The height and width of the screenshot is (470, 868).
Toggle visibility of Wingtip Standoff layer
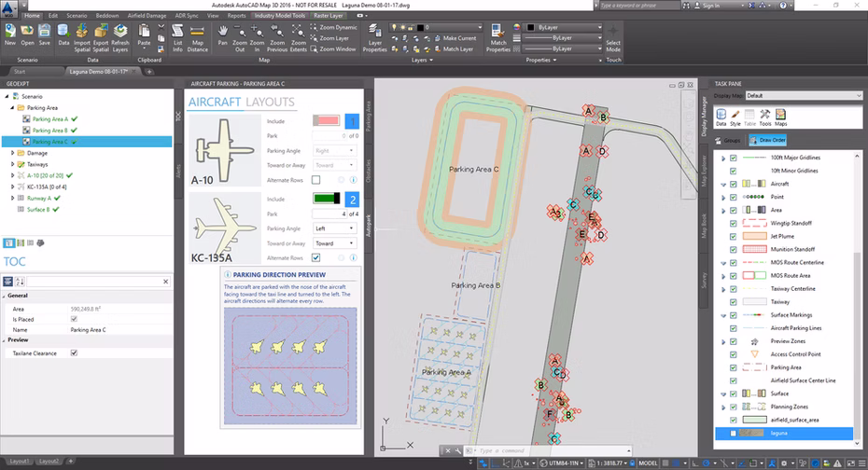[x=733, y=223]
